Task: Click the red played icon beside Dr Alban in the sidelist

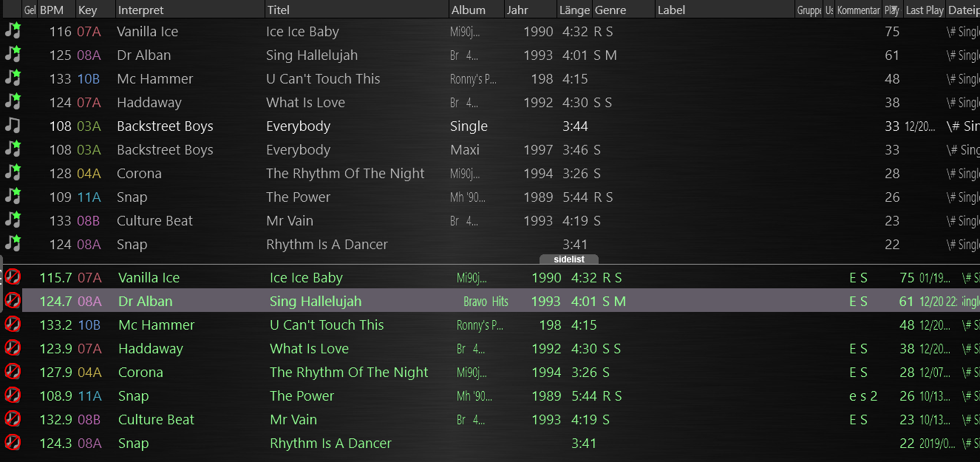Action: [x=13, y=301]
